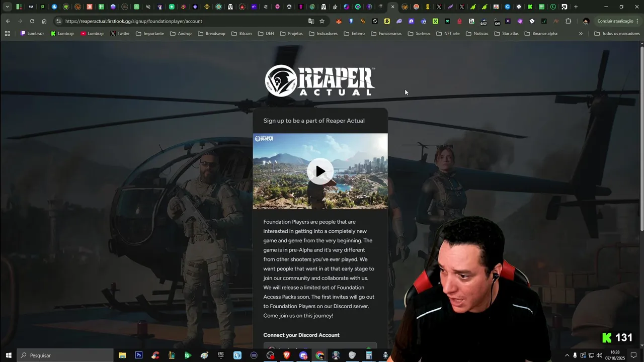The height and width of the screenshot is (362, 644).
Task: Open the Breadswap bookmarks folder
Action: click(x=211, y=34)
